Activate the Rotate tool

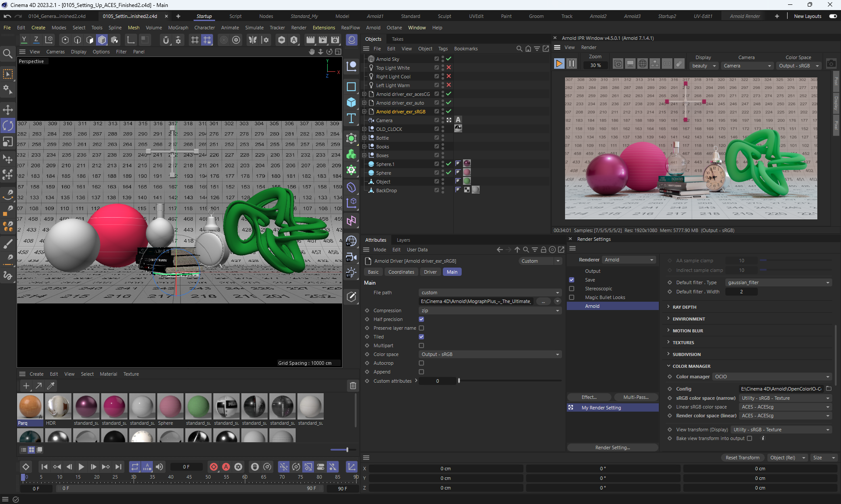pyautogui.click(x=8, y=126)
